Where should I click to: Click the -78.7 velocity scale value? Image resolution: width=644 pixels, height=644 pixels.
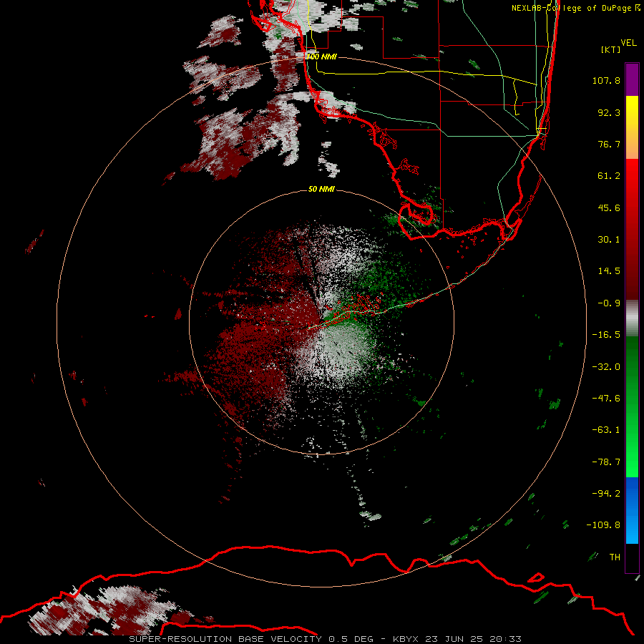(x=606, y=462)
